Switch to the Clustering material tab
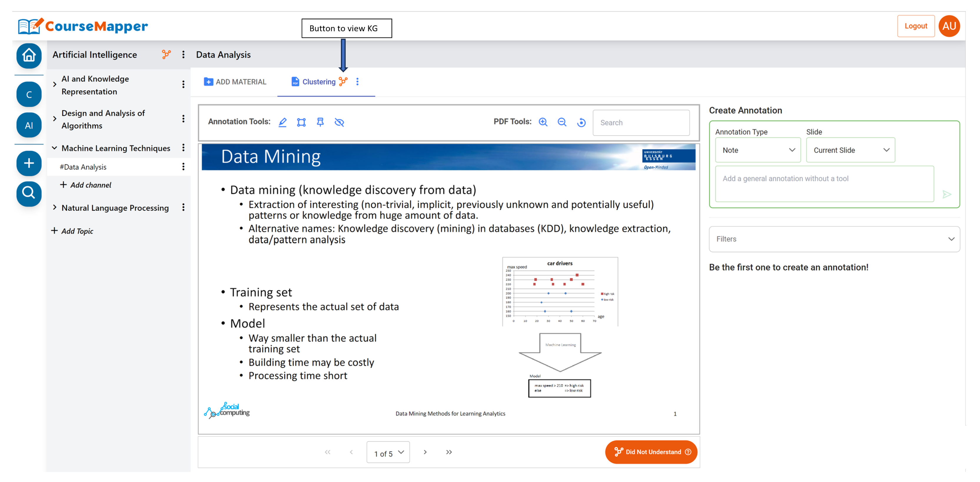Viewport: 980px width, 482px height. coord(318,82)
